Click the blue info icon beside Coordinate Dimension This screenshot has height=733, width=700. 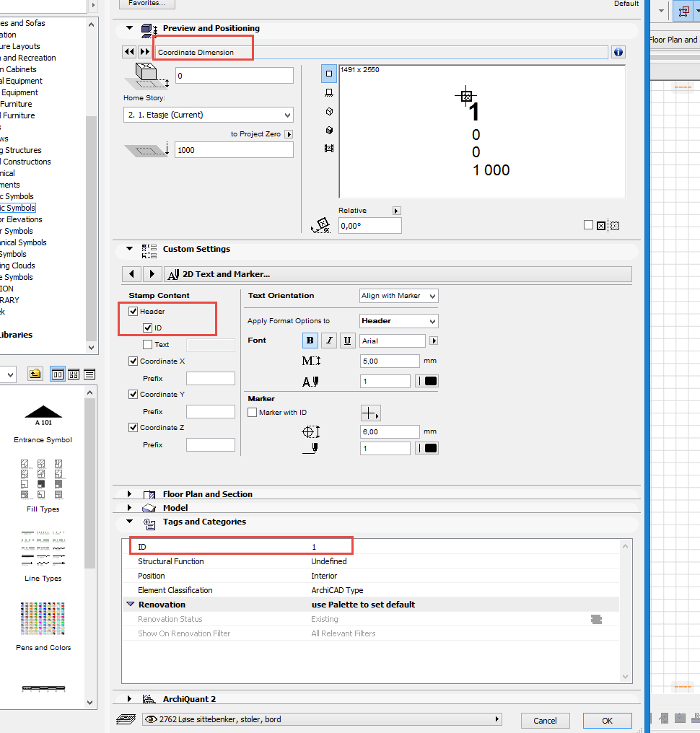click(618, 52)
